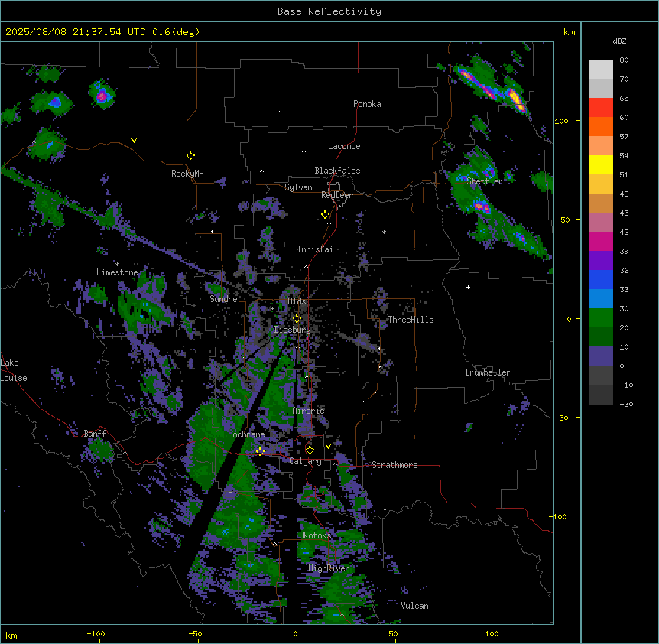Click the slate-purple swatch between 0 and 10 dBZ
Screen dimensions: 659x644
(x=601, y=356)
